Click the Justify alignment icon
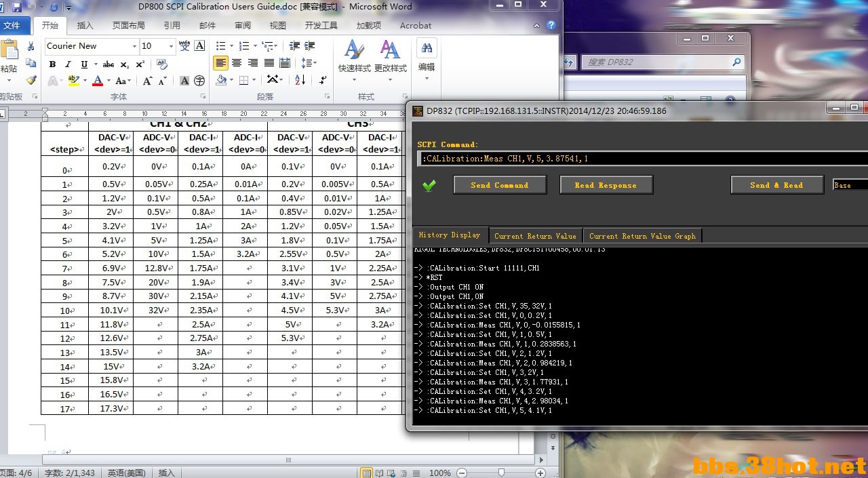This screenshot has height=478, width=868. click(x=269, y=63)
